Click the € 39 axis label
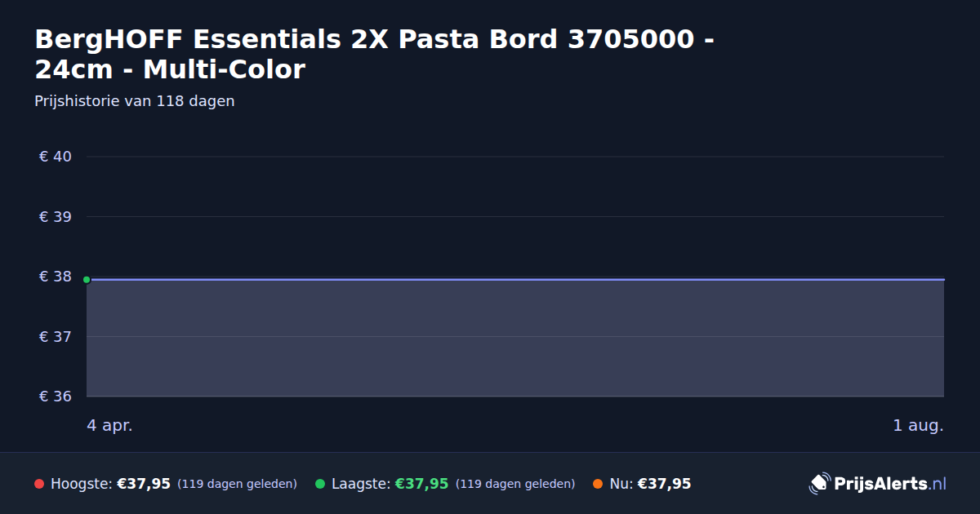 point(56,217)
